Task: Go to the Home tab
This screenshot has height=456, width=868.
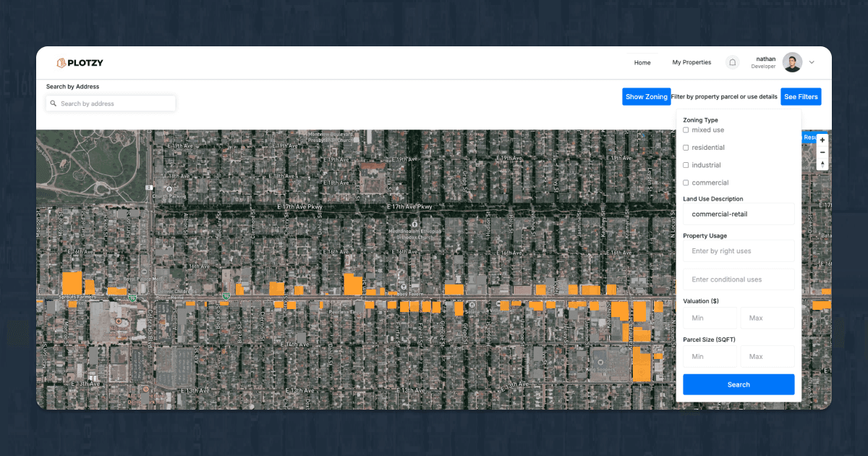Action: coord(642,62)
